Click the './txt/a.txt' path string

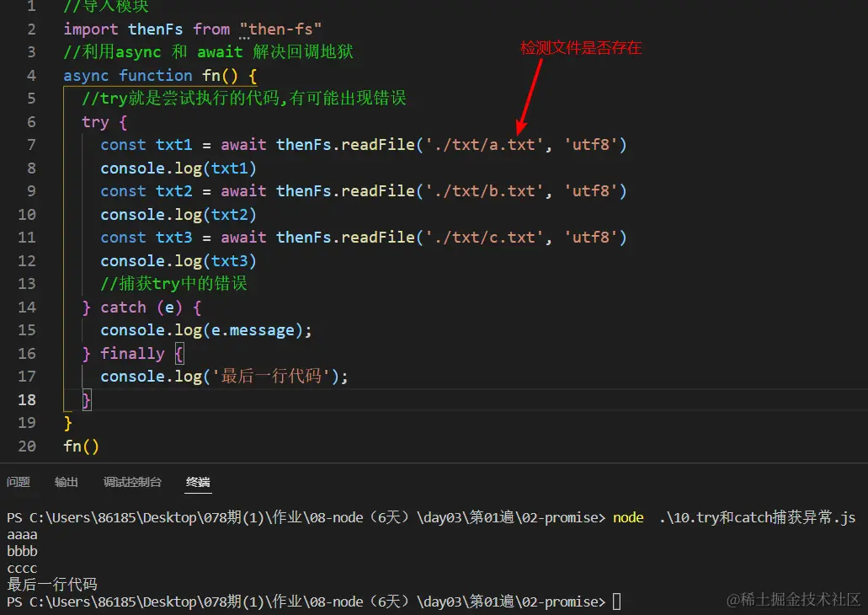tap(484, 145)
